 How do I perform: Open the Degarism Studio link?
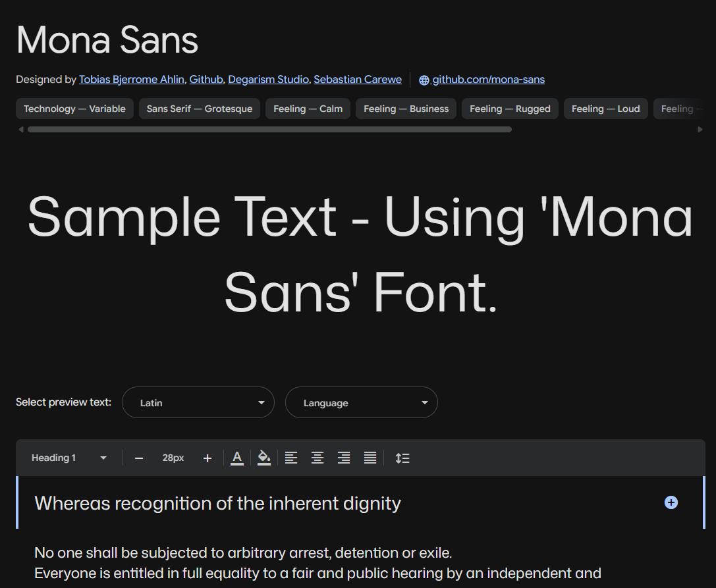tap(268, 80)
